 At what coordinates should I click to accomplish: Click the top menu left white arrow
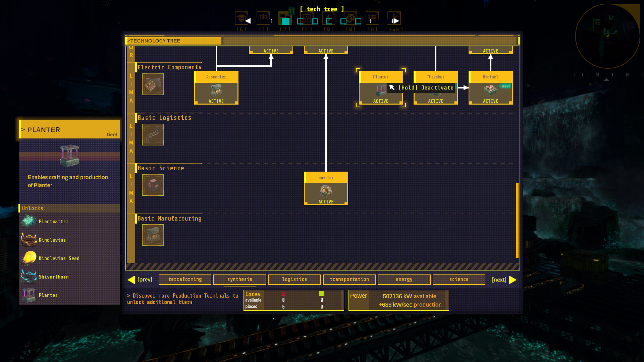[x=248, y=21]
